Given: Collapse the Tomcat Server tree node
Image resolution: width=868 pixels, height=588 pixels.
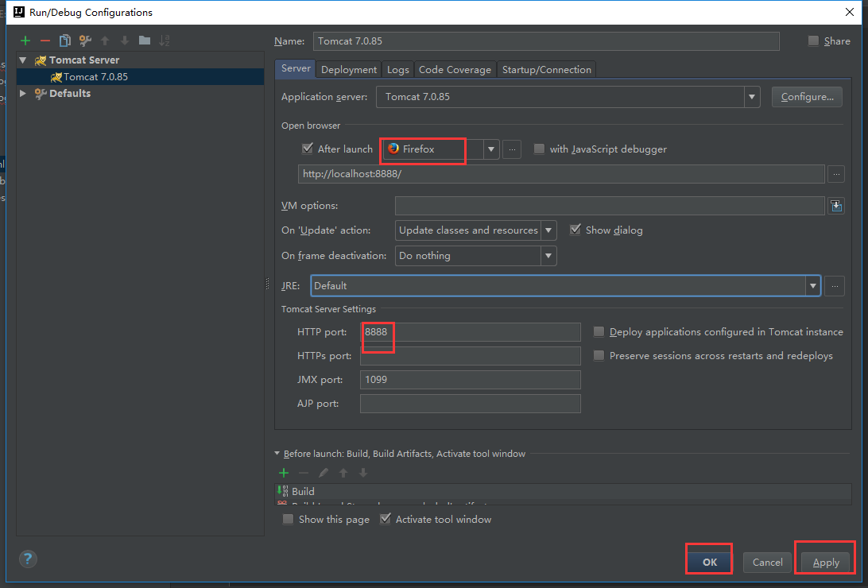Looking at the screenshot, I should coord(23,60).
